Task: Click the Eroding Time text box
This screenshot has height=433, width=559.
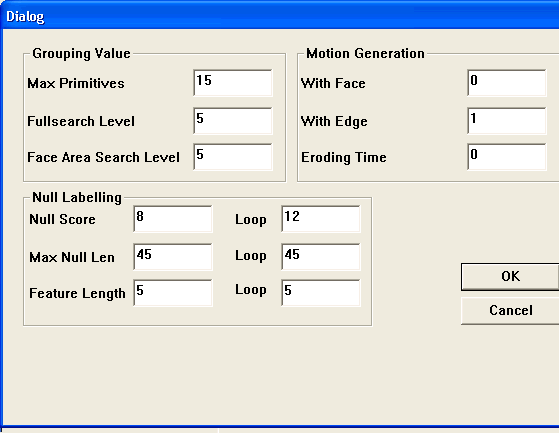Action: pos(507,157)
